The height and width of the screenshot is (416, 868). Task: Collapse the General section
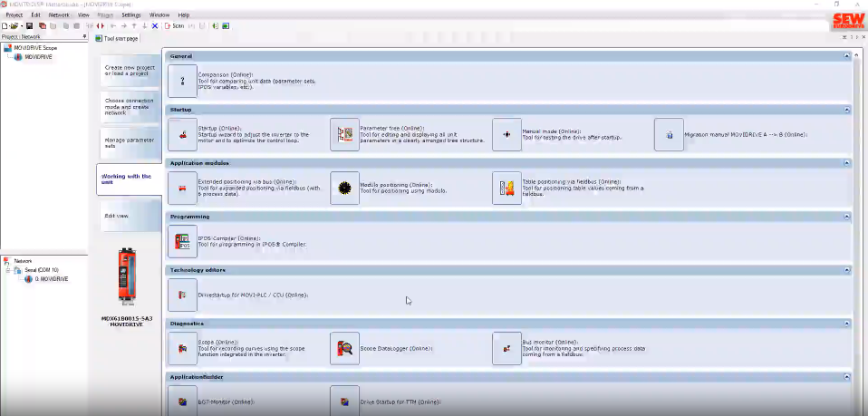point(846,56)
